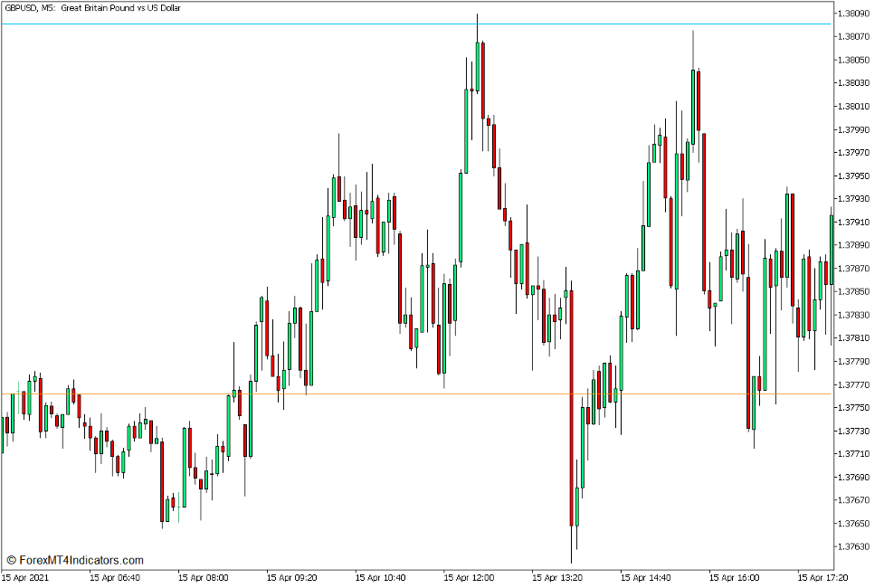The image size is (884, 588).
Task: Select the 15 Apr 06:40 time label
Action: click(115, 576)
